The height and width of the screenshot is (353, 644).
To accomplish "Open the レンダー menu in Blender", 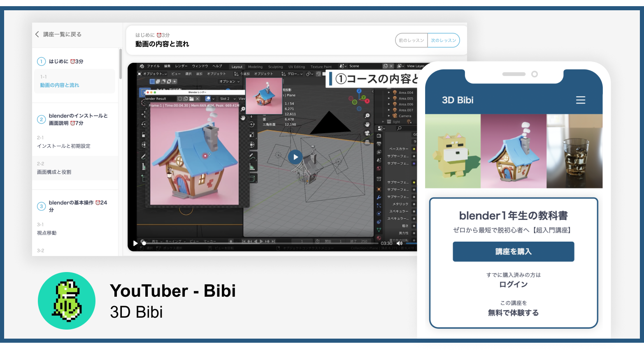I will tap(181, 66).
